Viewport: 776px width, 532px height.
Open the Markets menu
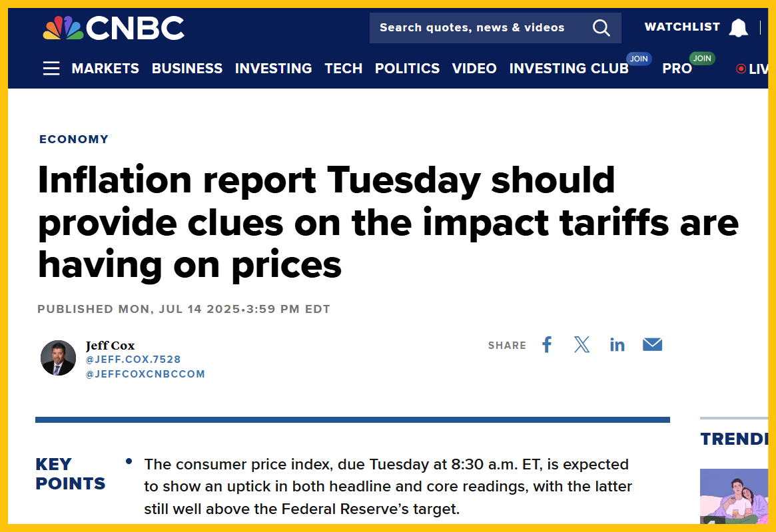coord(105,69)
